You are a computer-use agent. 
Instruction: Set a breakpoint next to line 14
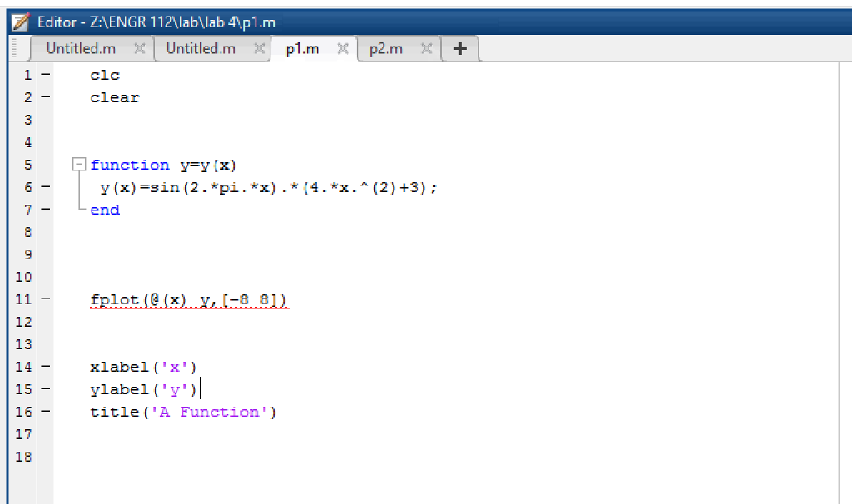pos(44,367)
